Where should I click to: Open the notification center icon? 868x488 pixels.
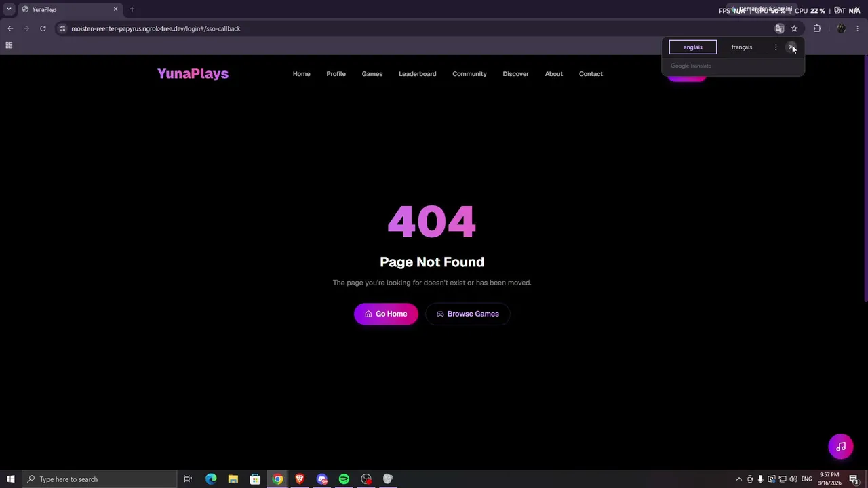[854, 479]
